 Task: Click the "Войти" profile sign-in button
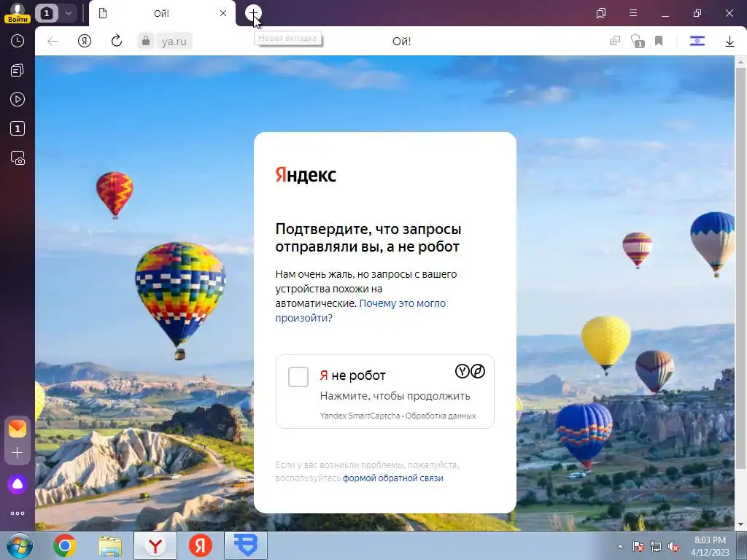point(18,13)
